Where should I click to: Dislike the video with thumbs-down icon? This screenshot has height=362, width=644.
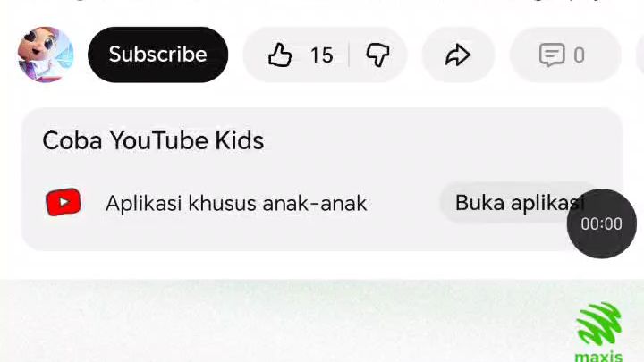[x=377, y=55]
